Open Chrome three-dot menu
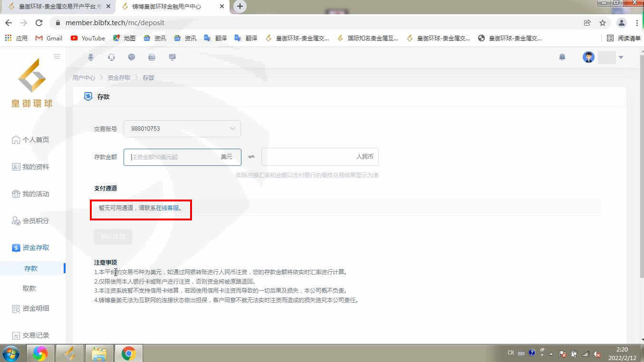 637,23
